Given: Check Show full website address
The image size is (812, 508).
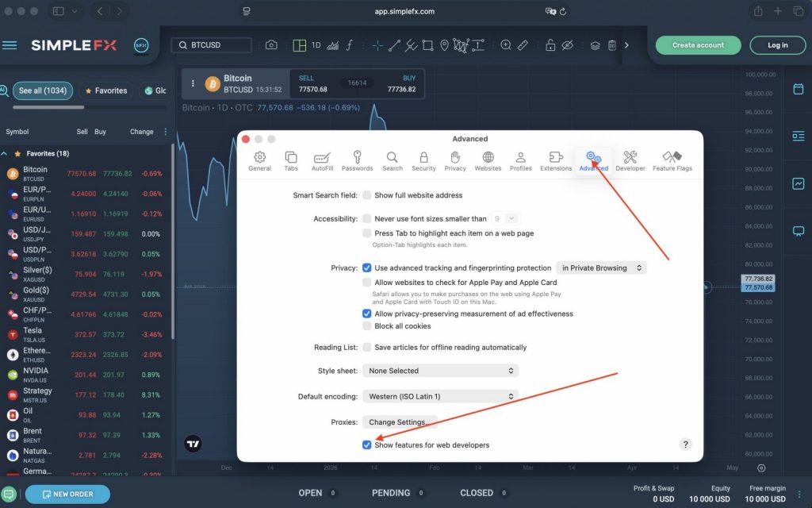Looking at the screenshot, I should pos(367,195).
